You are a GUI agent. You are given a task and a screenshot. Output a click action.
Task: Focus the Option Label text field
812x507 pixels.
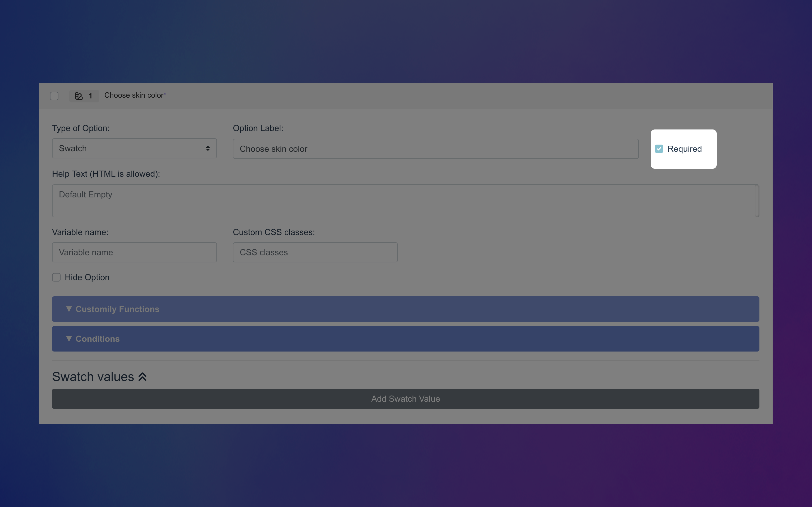[x=435, y=149]
